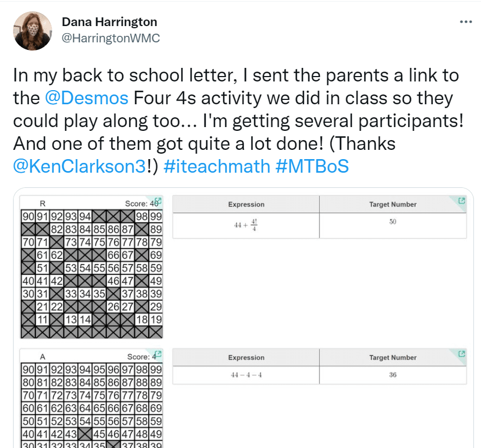This screenshot has width=481, height=448.
Task: Expand the top Expression table via corner icon
Action: (x=461, y=201)
